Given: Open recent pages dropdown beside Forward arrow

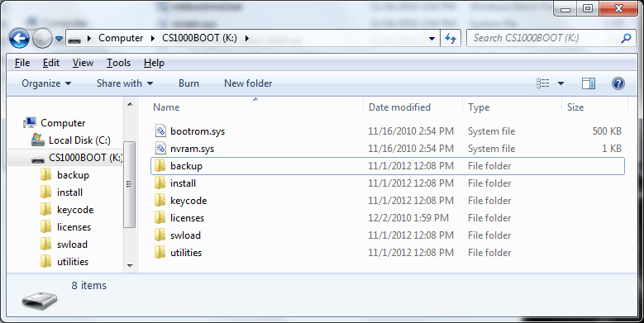Looking at the screenshot, I should point(60,39).
